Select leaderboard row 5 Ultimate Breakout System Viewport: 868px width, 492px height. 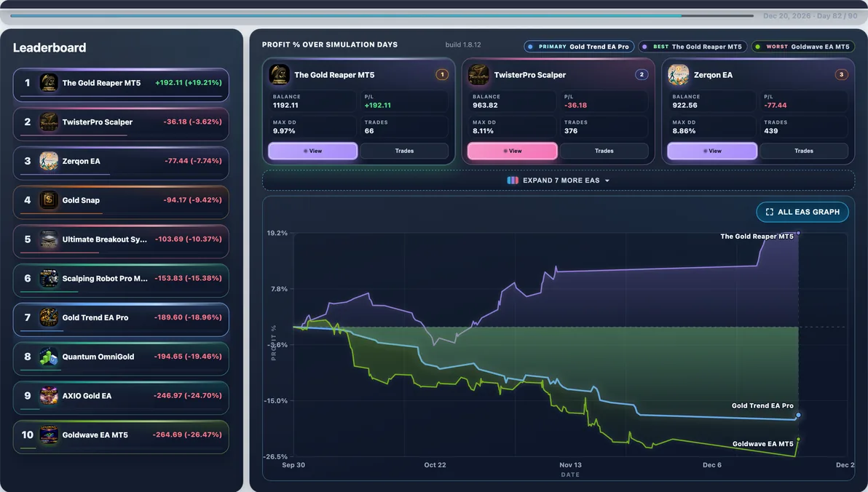pos(121,242)
